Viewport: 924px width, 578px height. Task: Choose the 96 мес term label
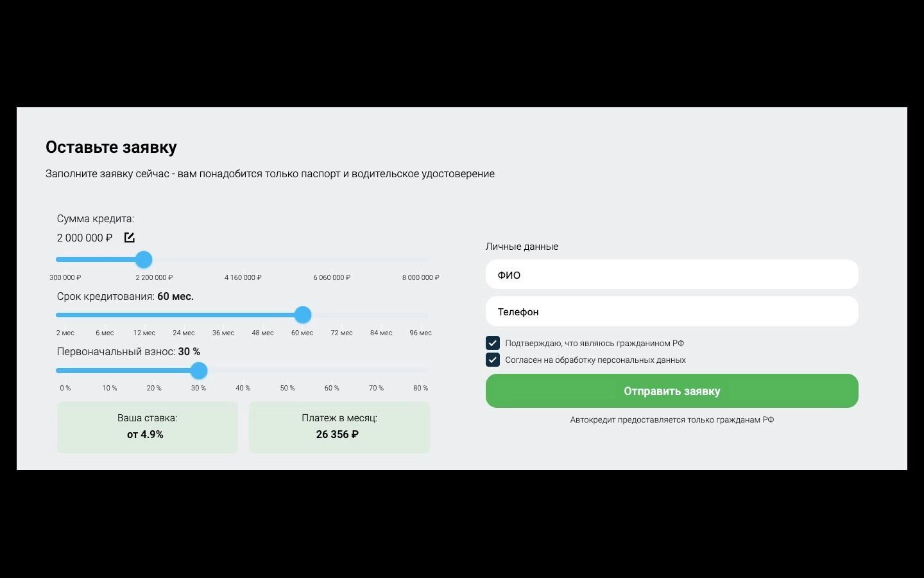click(x=420, y=333)
